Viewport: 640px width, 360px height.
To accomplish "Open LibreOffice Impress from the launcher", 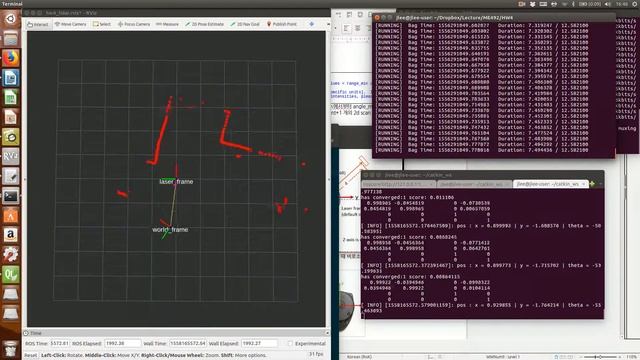I will coord(11,117).
